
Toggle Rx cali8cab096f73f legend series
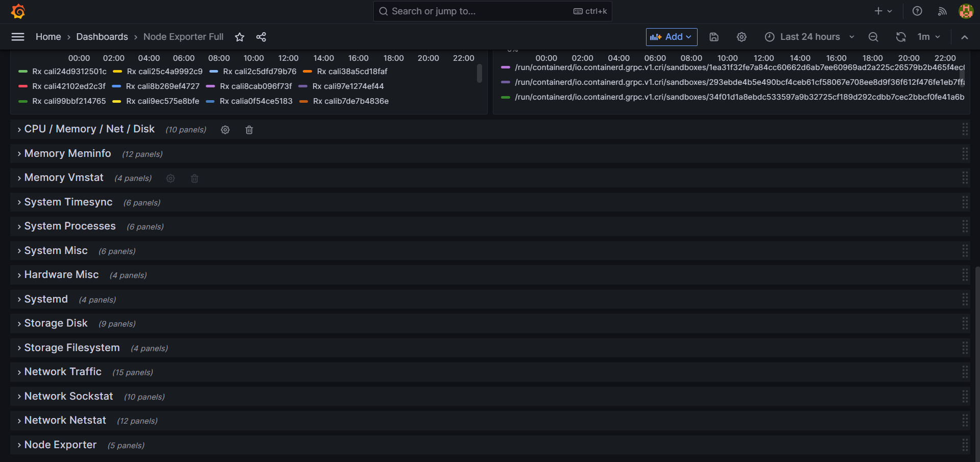click(256, 86)
